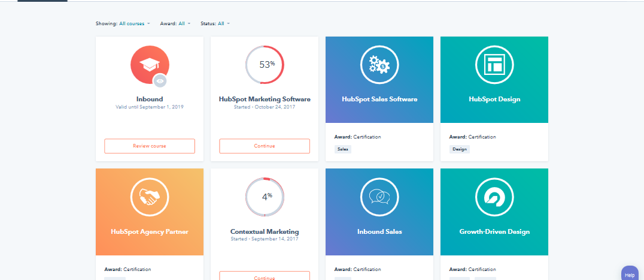
Task: Open the Award All filter dropdown
Action: pos(184,24)
